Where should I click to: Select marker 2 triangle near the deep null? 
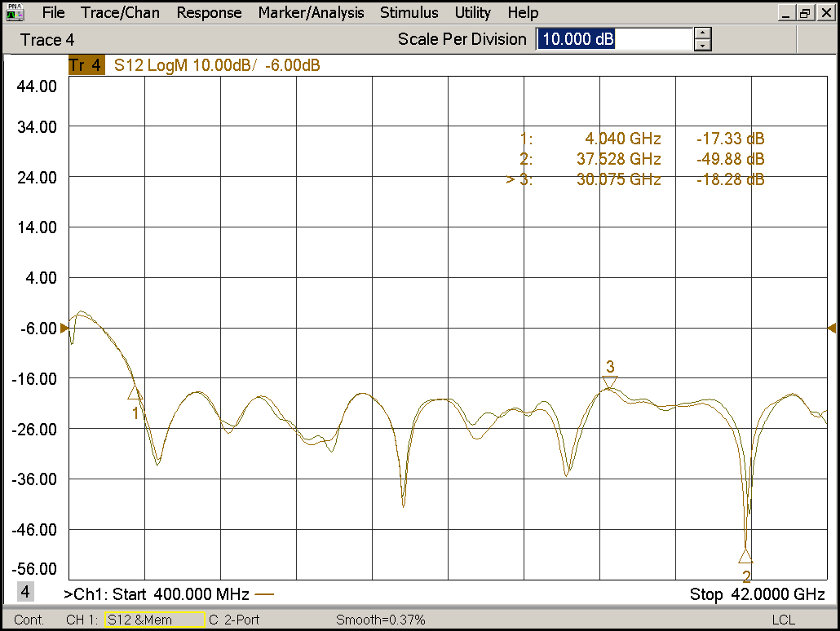pyautogui.click(x=745, y=556)
